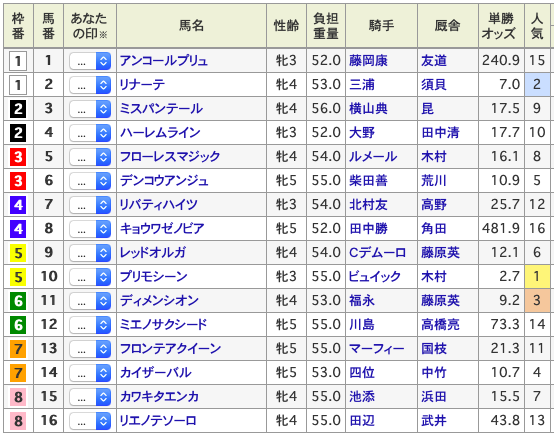
Task: Open trainer link 国枝
Action: click(434, 349)
